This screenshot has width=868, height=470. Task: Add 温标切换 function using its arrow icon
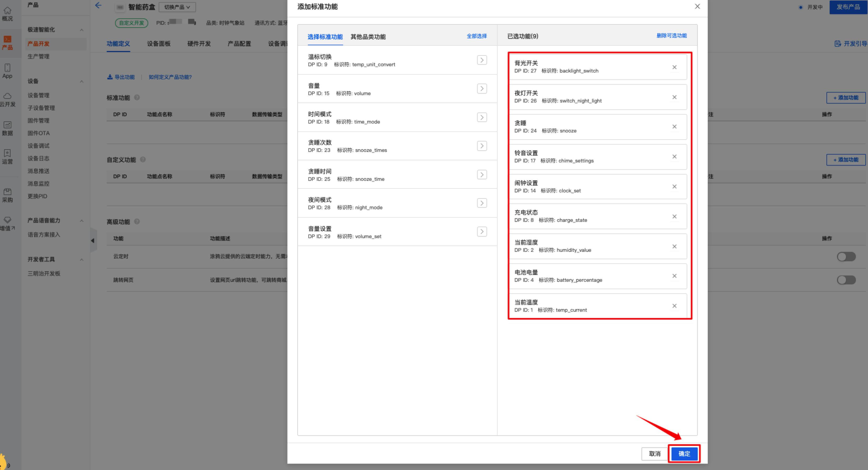pyautogui.click(x=482, y=60)
